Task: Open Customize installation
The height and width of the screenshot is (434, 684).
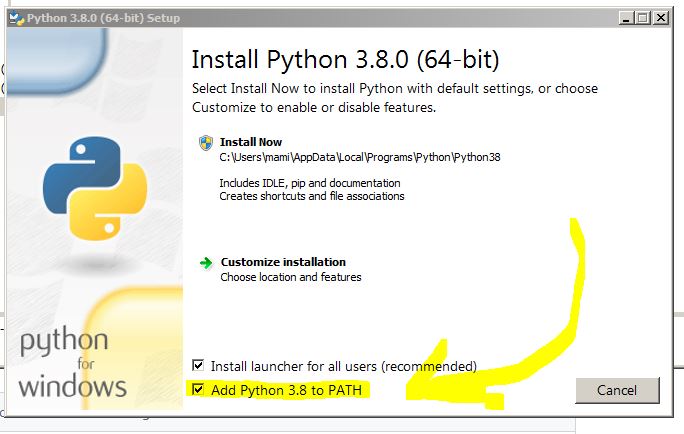Action: 283,262
